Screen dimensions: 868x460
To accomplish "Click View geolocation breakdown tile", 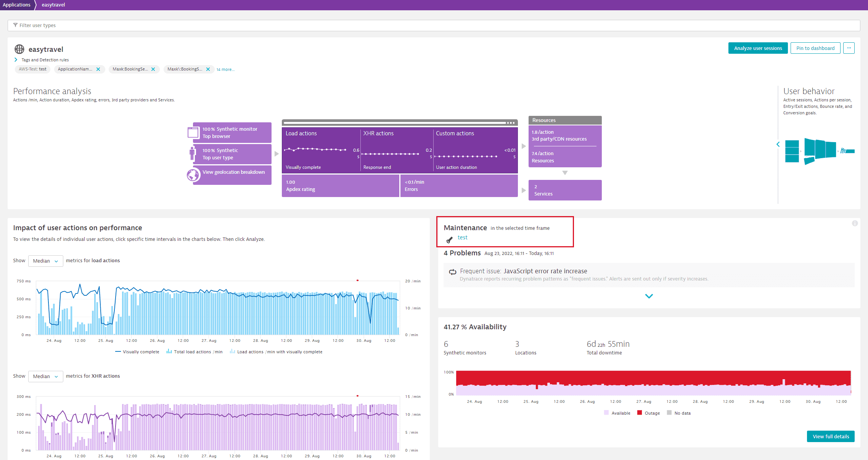I will click(x=232, y=175).
